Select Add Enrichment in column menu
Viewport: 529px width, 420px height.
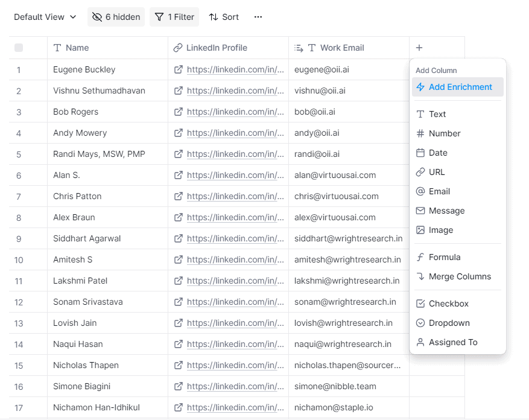coord(460,87)
